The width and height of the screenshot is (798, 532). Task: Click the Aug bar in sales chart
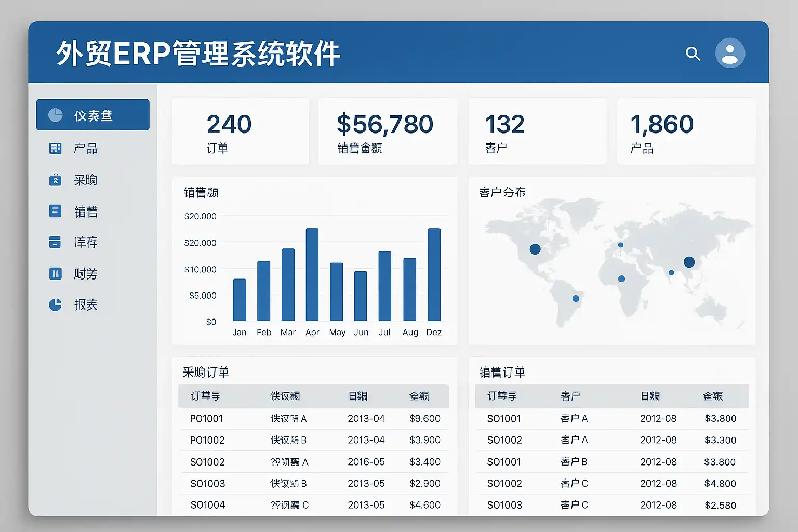[410, 289]
